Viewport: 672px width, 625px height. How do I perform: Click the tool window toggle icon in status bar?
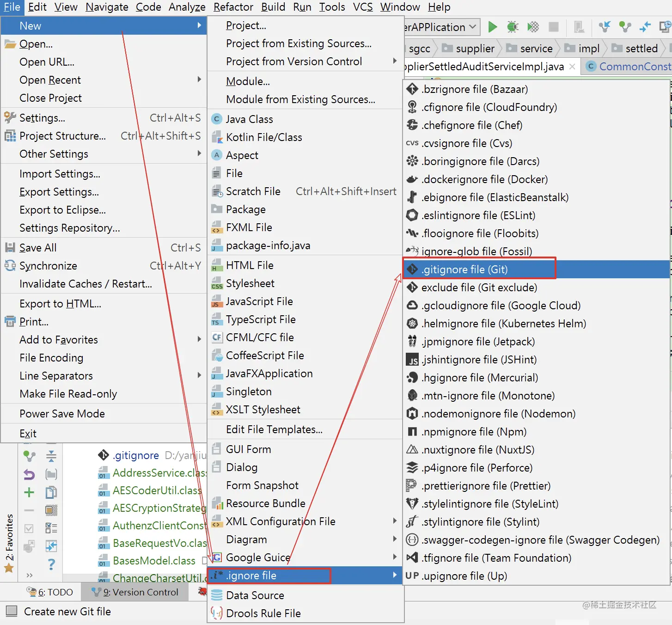click(x=12, y=611)
